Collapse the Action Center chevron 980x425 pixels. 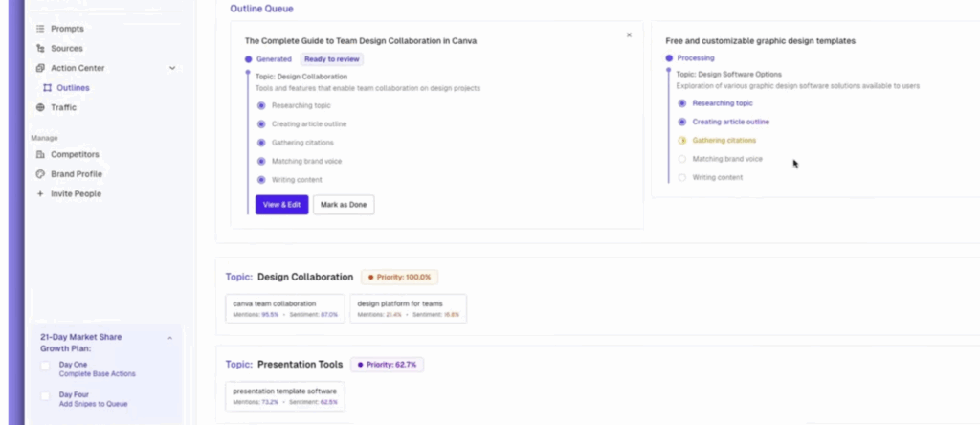click(x=172, y=68)
